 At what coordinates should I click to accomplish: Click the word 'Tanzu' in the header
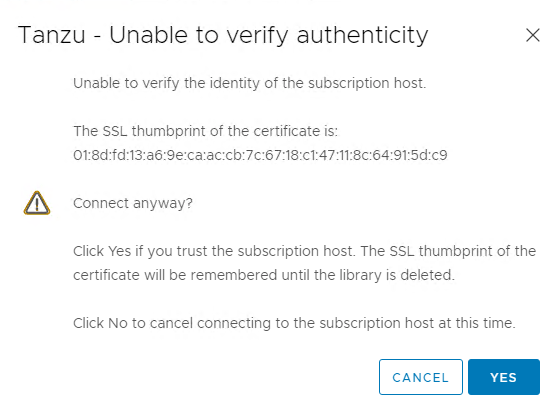coord(52,35)
